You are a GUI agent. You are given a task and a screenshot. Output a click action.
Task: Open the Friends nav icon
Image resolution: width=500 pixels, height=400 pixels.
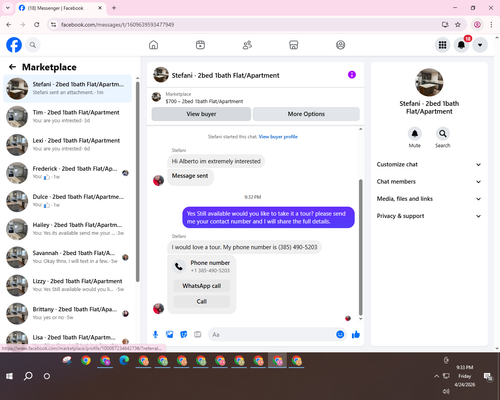click(x=247, y=45)
